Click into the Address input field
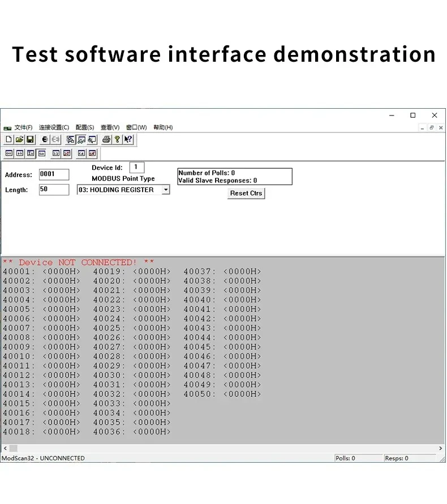Viewport: 447px width, 504px height. click(54, 174)
